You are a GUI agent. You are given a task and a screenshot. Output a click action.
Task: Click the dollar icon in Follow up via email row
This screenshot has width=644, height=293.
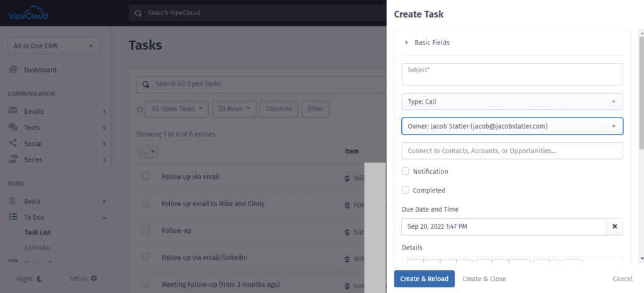pyautogui.click(x=347, y=179)
